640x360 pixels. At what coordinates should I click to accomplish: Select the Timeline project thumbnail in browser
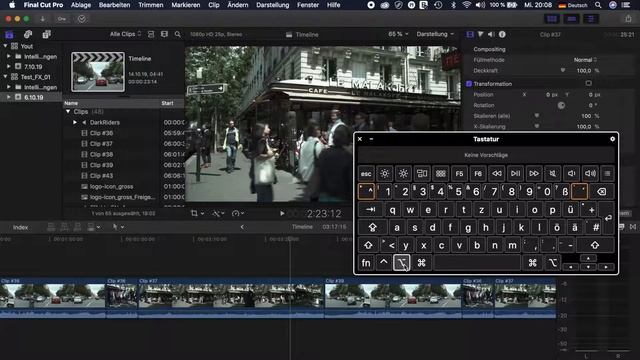pos(98,72)
